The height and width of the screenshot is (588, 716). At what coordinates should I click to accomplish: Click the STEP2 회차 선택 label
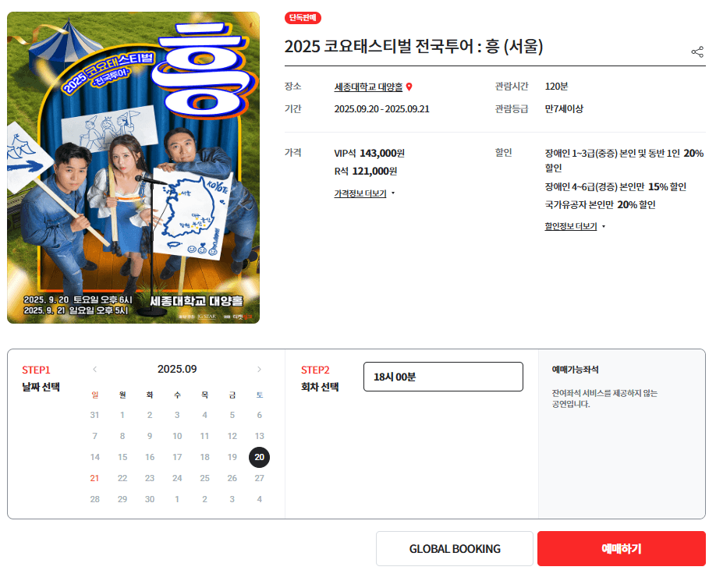tap(320, 378)
